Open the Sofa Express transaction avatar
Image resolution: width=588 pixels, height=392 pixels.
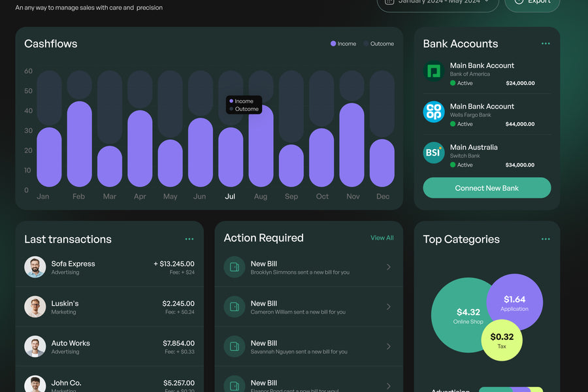coord(35,267)
